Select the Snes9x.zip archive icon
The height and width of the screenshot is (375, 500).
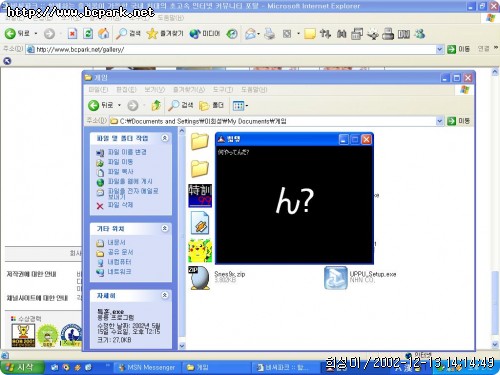pos(199,278)
